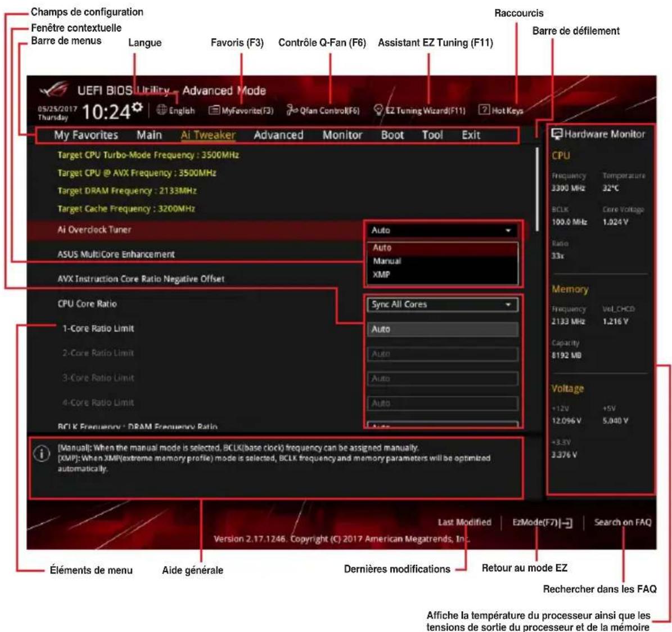Select the CPU Core Ratio item
Screen dimensions: 672x632
[87, 304]
